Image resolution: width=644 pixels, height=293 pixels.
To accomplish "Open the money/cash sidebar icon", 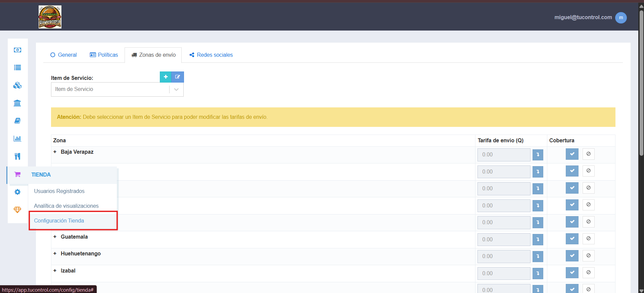I will [x=17, y=50].
